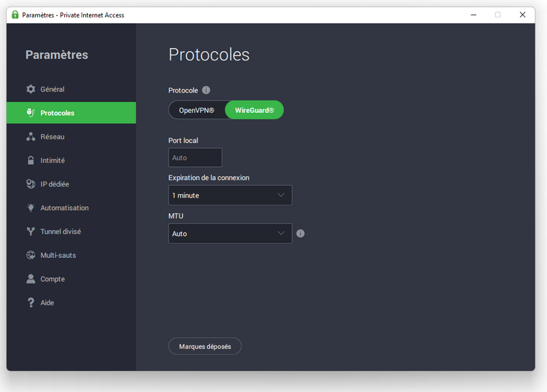
Task: Click the green PIA padlock title icon
Action: 15,15
